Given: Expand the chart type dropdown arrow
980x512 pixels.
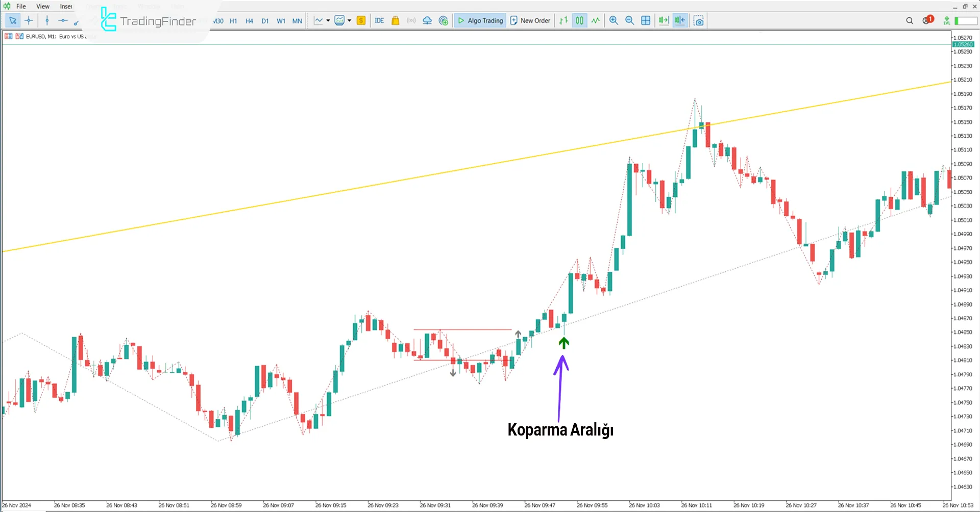Looking at the screenshot, I should tap(328, 21).
